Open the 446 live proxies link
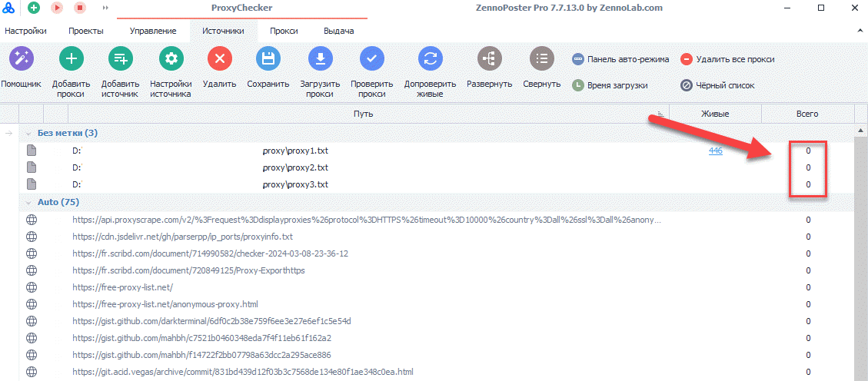 [715, 151]
